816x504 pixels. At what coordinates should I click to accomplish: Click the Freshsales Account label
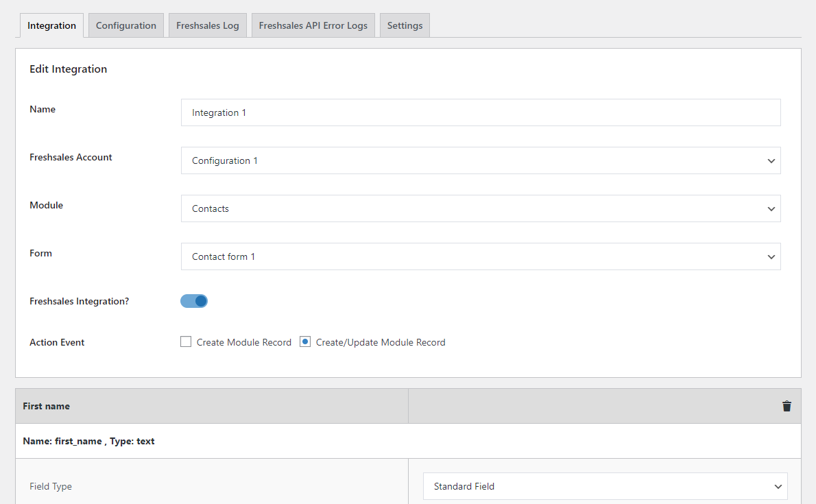coord(71,157)
